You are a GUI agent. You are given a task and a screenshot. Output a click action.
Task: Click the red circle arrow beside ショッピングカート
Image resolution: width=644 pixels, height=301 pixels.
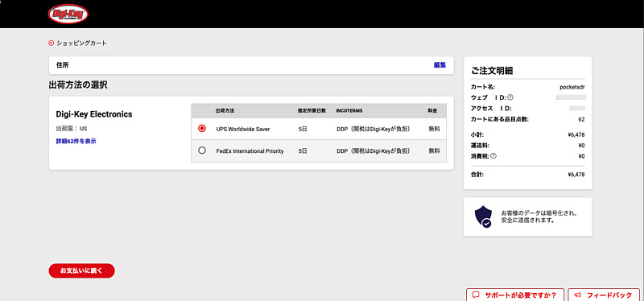pyautogui.click(x=52, y=43)
